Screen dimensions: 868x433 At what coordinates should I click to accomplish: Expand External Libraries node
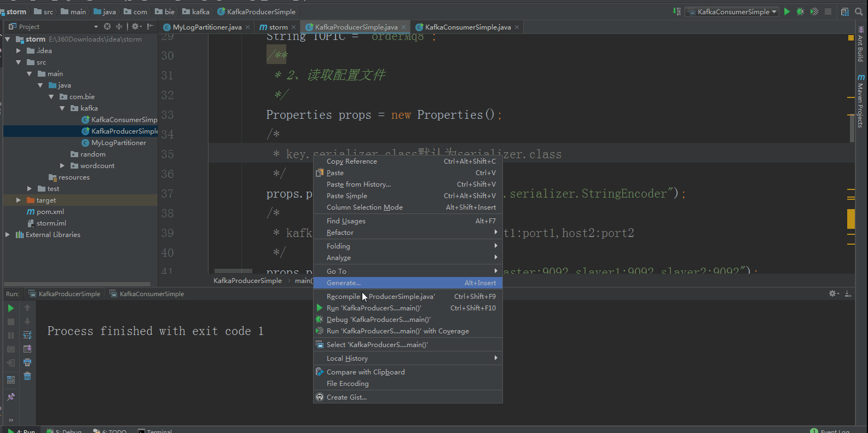point(8,235)
